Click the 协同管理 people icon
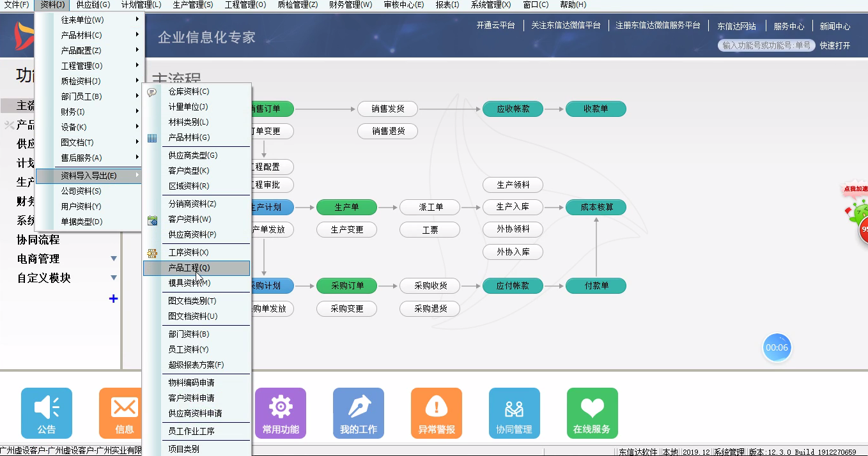Screen dimensions: 868x456 (x=515, y=413)
